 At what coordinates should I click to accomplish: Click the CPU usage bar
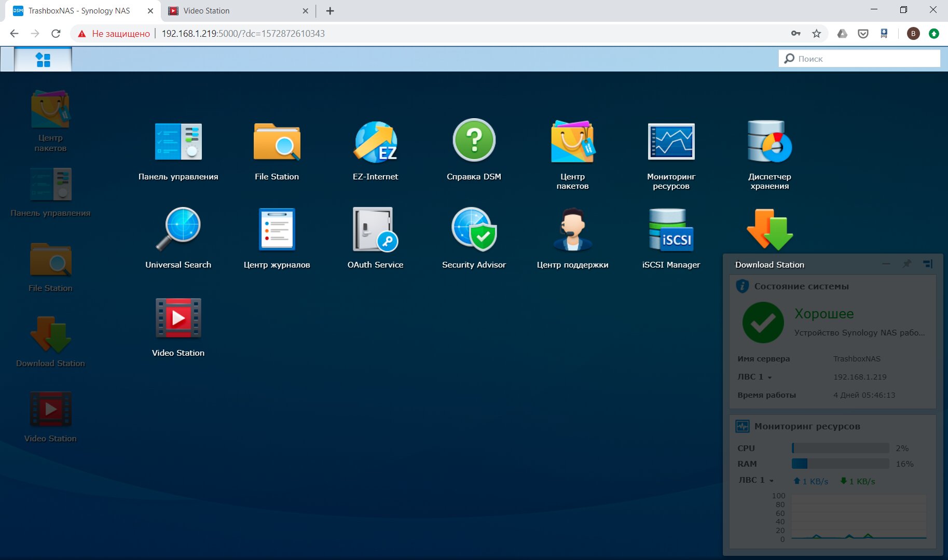(x=841, y=448)
